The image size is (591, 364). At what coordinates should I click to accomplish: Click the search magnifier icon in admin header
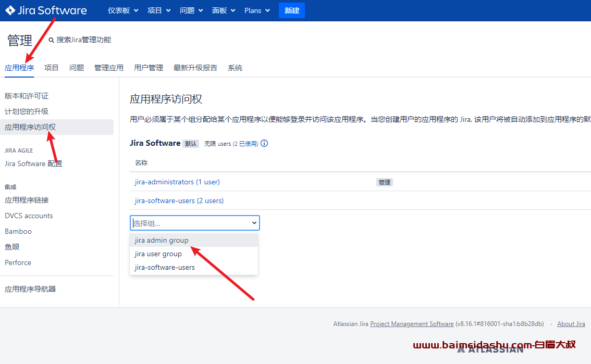point(51,40)
